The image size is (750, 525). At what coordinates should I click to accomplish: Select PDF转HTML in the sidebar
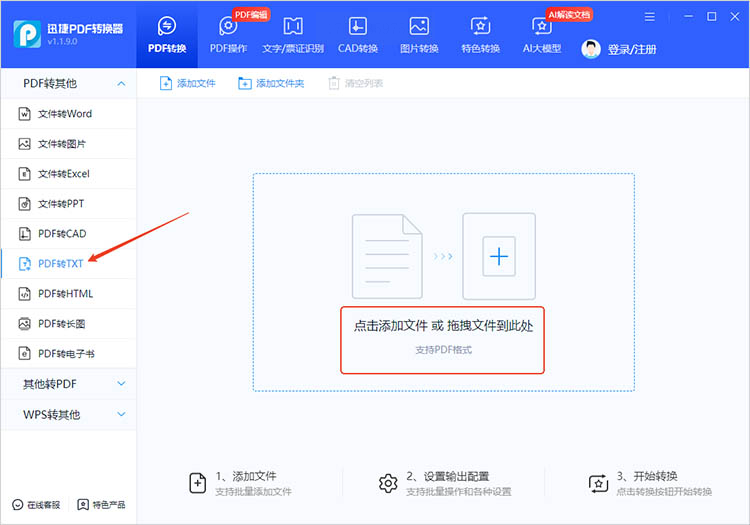(x=68, y=294)
